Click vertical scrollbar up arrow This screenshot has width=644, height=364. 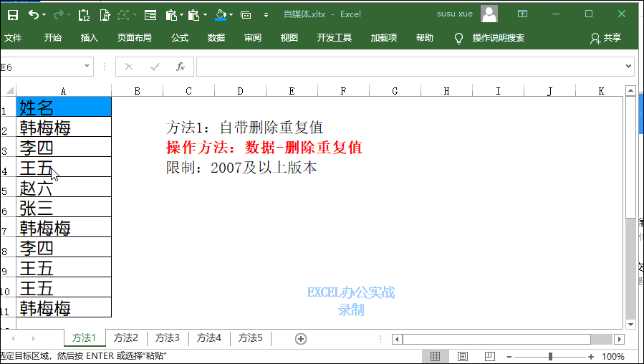[x=631, y=90]
